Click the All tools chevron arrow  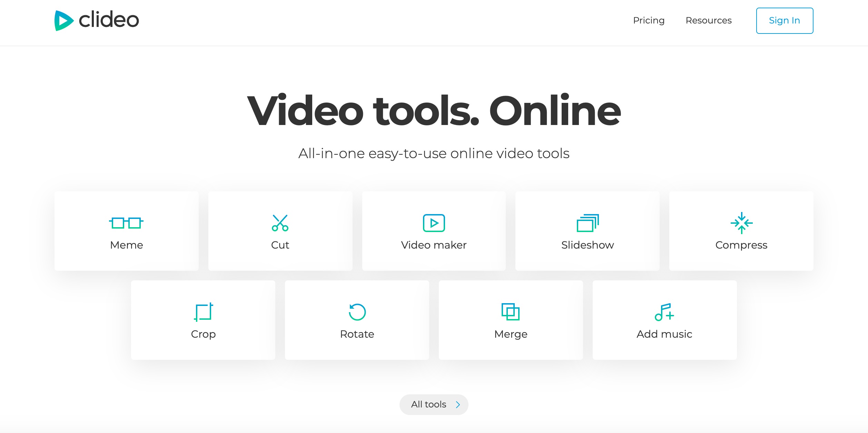pyautogui.click(x=458, y=405)
